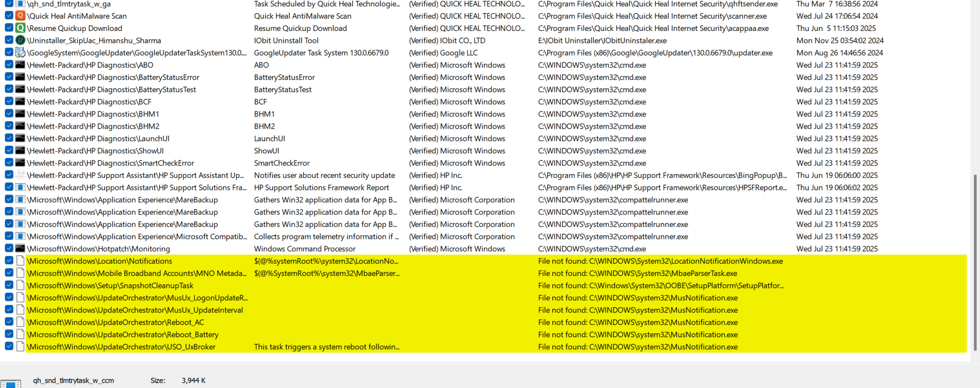
Task: Uncheck the USO_UxBroker task checkbox
Action: [x=9, y=346]
